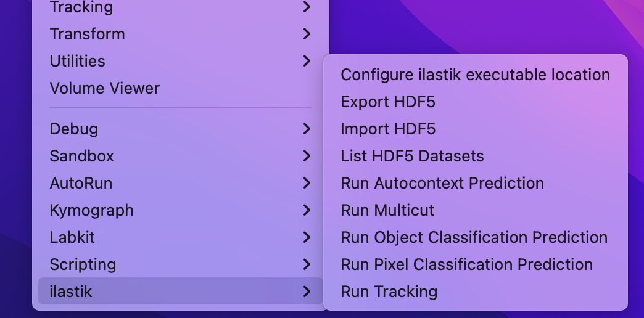The width and height of the screenshot is (644, 318).
Task: Click the chevron arrow beside Scripting
Action: coord(307,264)
